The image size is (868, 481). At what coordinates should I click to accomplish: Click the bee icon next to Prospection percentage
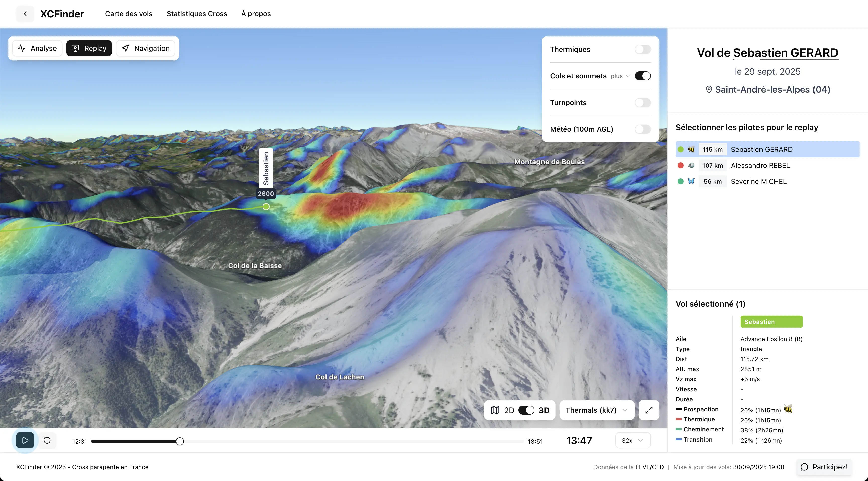[787, 409]
